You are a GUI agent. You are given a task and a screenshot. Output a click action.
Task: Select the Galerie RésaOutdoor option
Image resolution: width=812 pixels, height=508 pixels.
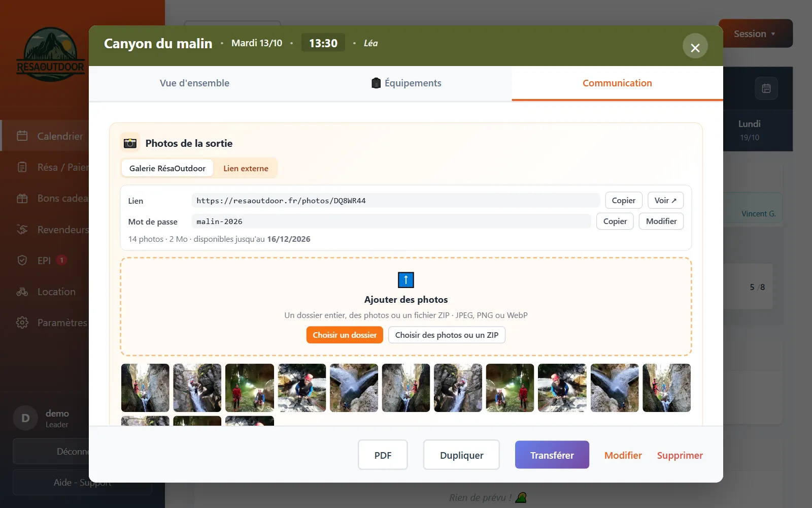tap(167, 168)
